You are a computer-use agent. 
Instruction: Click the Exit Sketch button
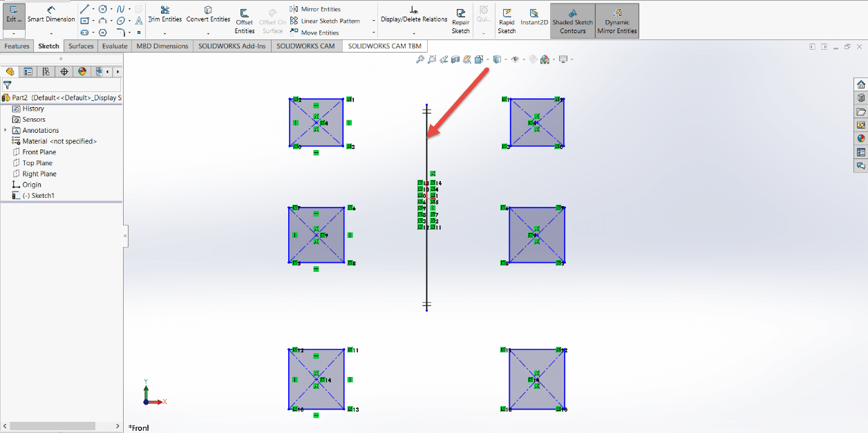[14, 14]
